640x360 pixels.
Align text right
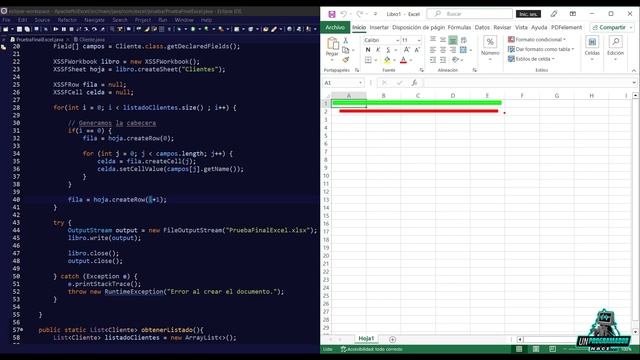point(453,50)
